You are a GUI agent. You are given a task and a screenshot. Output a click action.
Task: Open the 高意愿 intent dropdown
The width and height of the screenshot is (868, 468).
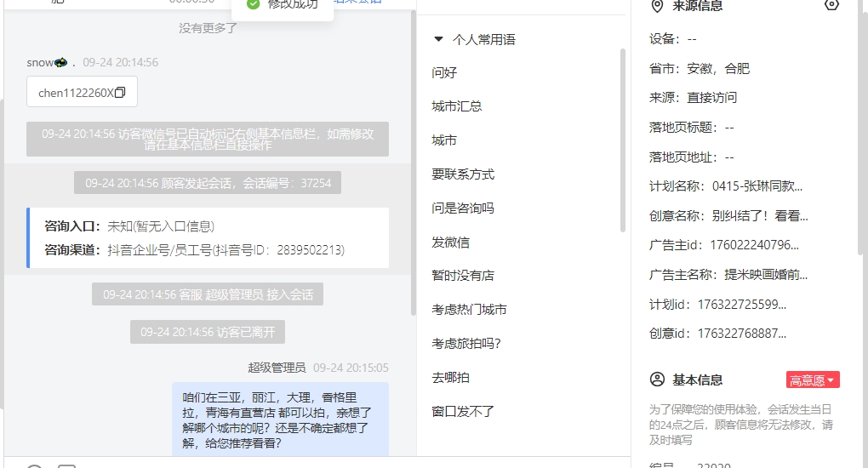(813, 380)
